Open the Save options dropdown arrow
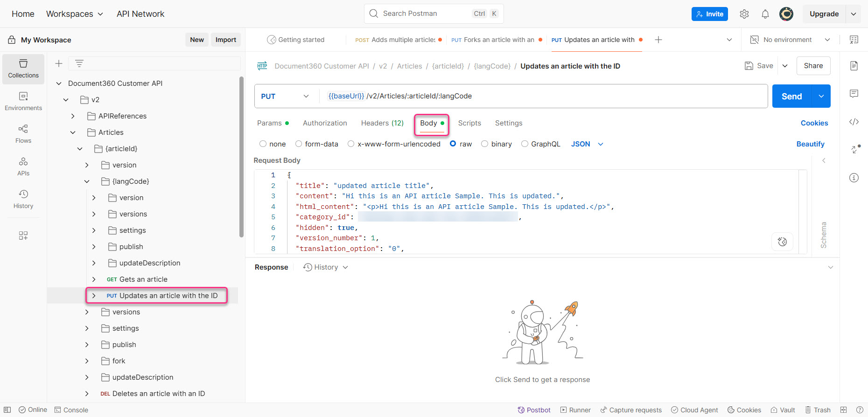868x417 pixels. point(785,66)
